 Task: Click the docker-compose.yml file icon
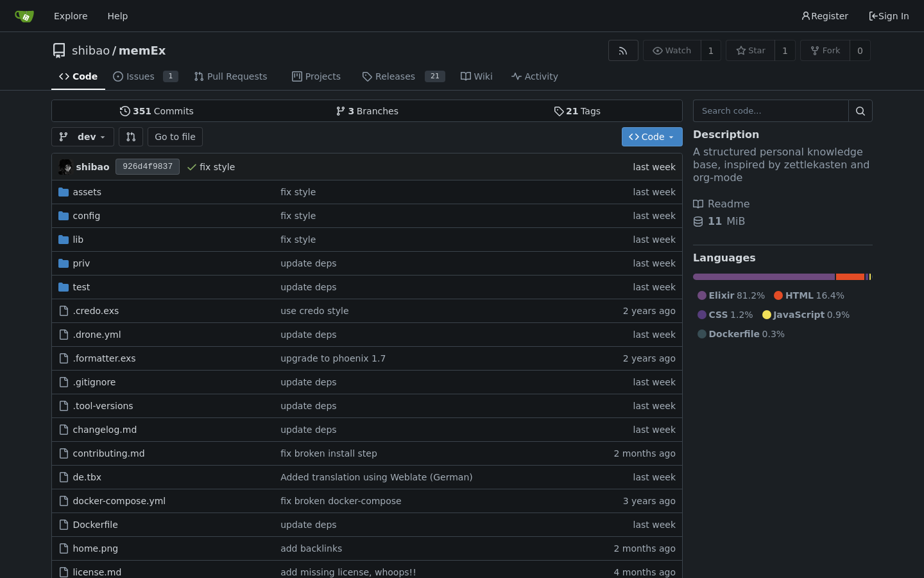point(64,501)
